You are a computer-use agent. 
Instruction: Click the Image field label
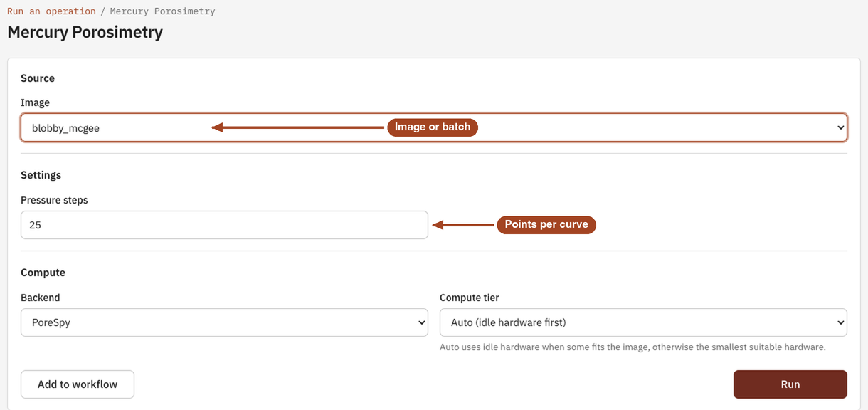[35, 102]
